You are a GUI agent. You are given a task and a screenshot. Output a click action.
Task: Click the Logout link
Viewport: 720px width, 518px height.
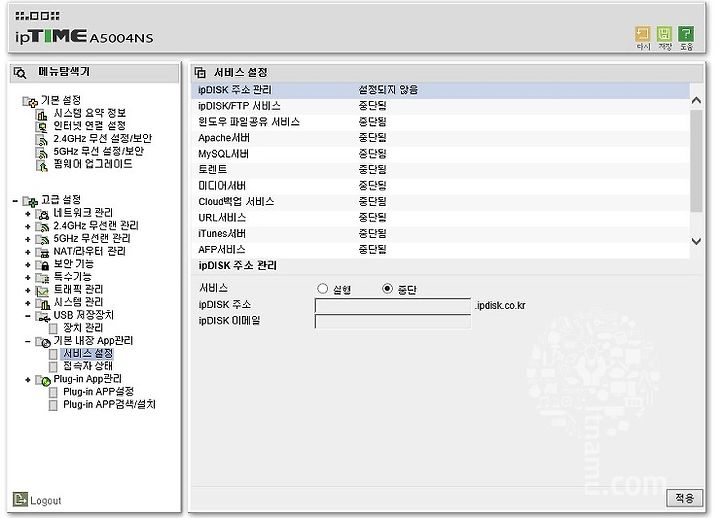click(45, 501)
